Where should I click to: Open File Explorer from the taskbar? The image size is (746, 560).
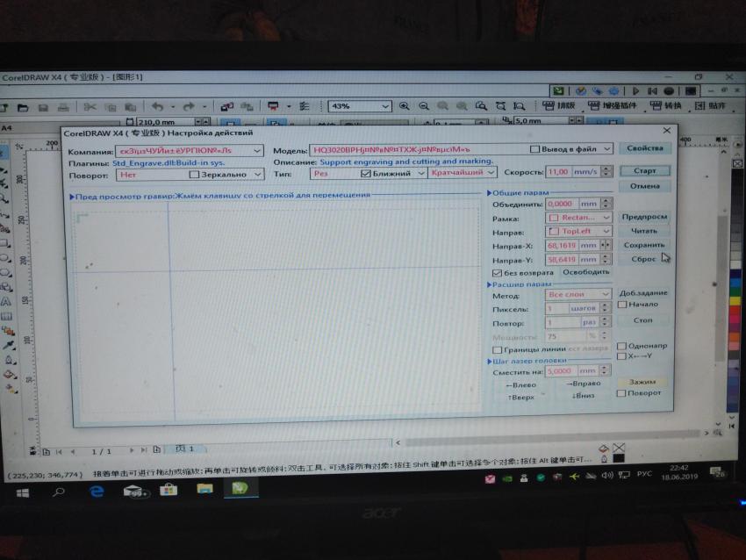[204, 490]
